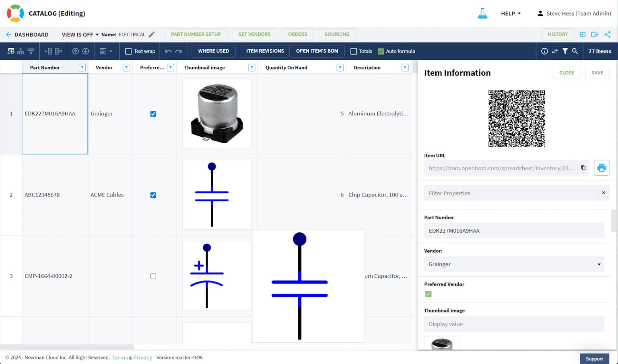Click the WHERE USED button
Viewport: 618px width, 364px height.
[213, 51]
